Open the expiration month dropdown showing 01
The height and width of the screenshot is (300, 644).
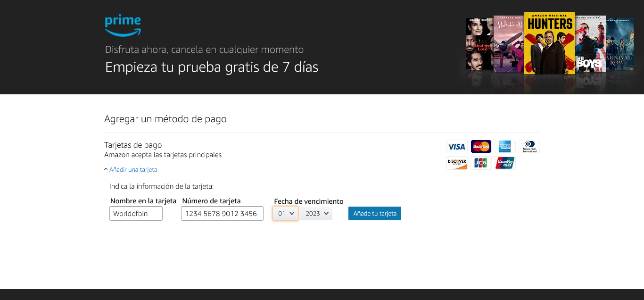[x=285, y=213]
